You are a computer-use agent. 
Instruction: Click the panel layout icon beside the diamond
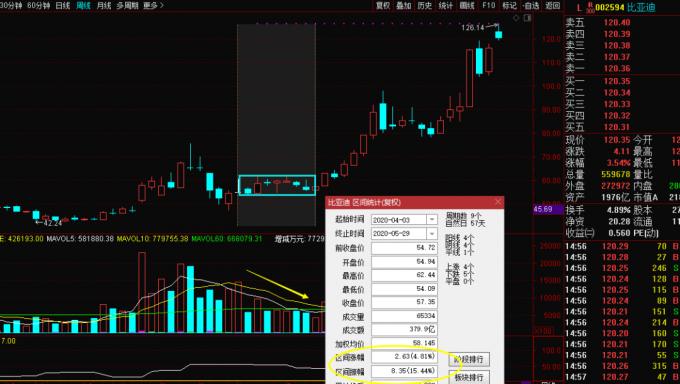(527, 18)
